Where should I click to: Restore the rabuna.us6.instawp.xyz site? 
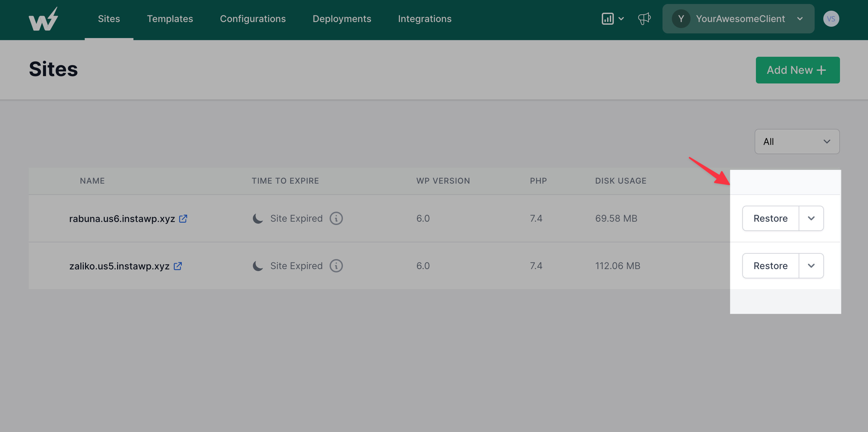pyautogui.click(x=770, y=218)
